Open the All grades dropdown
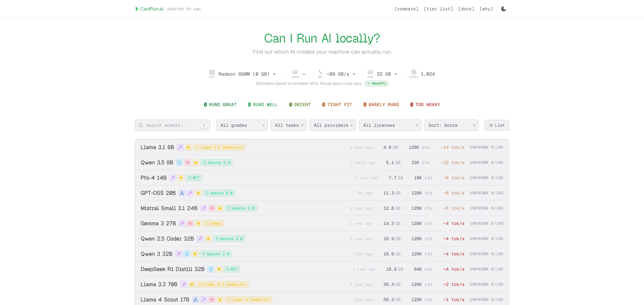 (242, 125)
